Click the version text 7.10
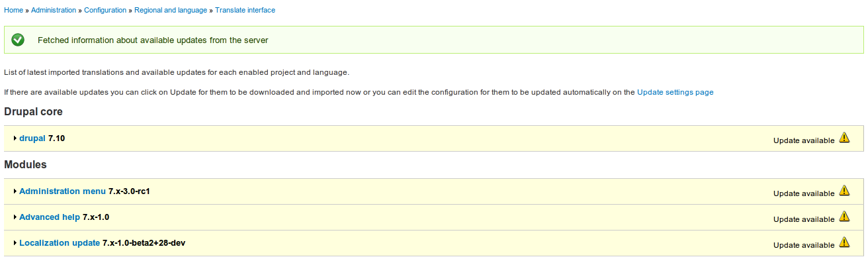Screen dimensions: 868x259 [57, 138]
